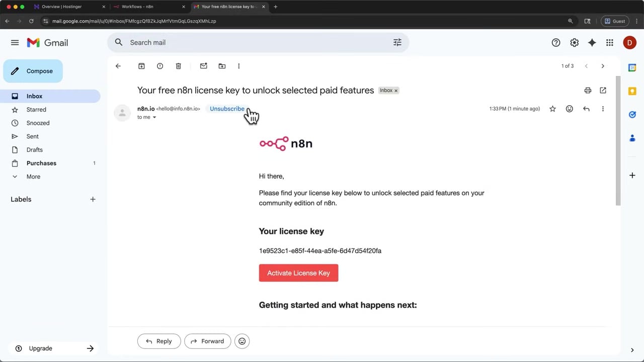Viewport: 644px width, 362px height.
Task: Open Google Calendar side panel icon
Action: coord(632,68)
